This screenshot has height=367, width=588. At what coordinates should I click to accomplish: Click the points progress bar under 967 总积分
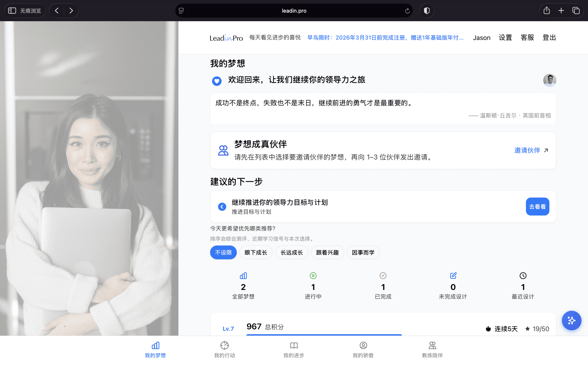click(x=324, y=334)
